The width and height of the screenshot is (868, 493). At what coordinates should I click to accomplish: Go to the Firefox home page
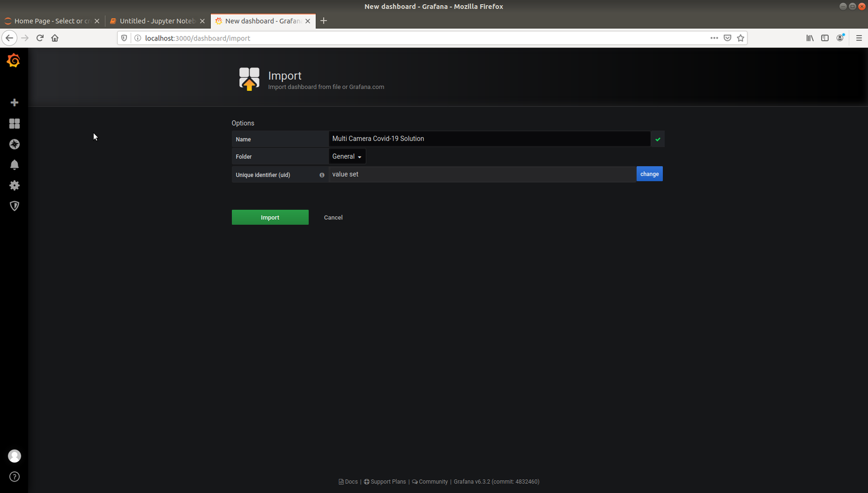coord(55,38)
